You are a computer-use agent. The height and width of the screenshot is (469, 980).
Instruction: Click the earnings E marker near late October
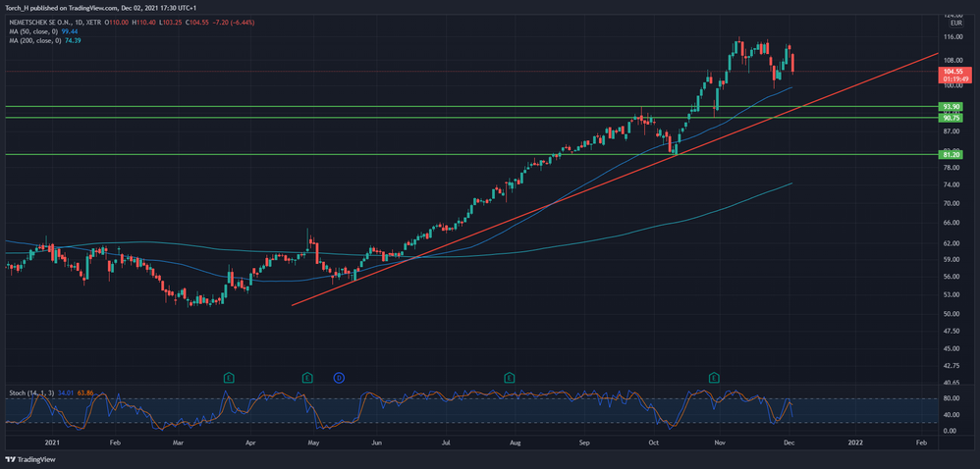pos(714,377)
